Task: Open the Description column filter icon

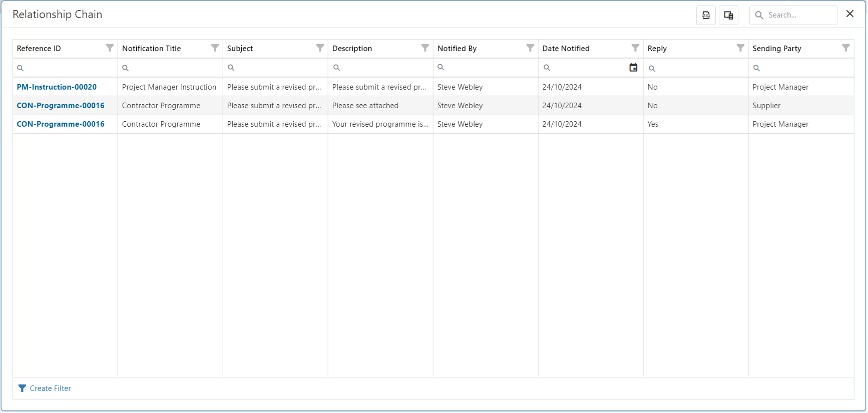Action: tap(425, 48)
